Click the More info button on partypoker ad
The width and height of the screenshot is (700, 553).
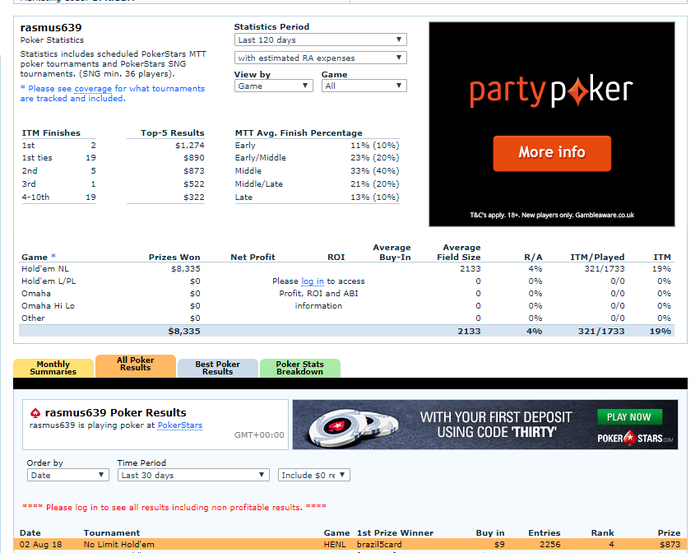click(x=552, y=153)
